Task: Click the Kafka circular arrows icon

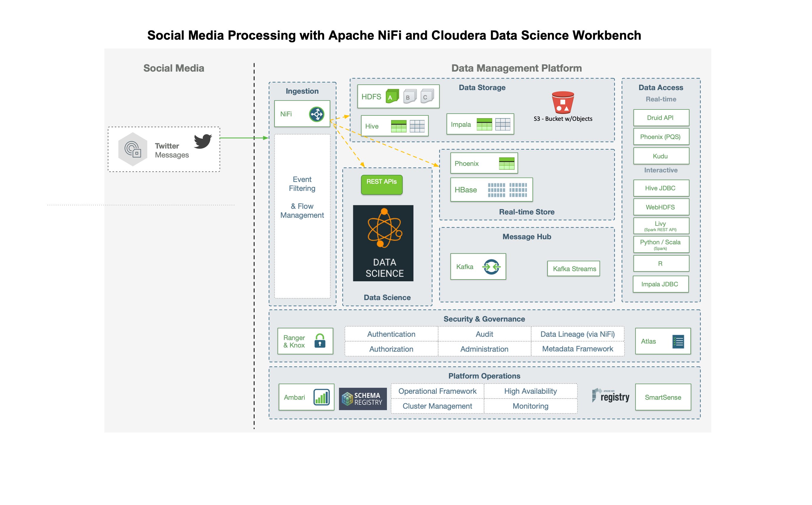Action: 491,267
